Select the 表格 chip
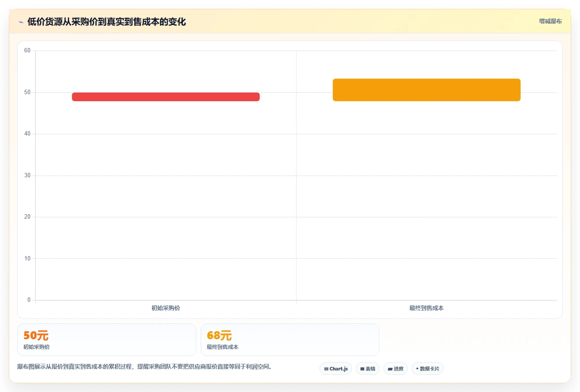Viewport: 580px width, 392px height. point(368,369)
